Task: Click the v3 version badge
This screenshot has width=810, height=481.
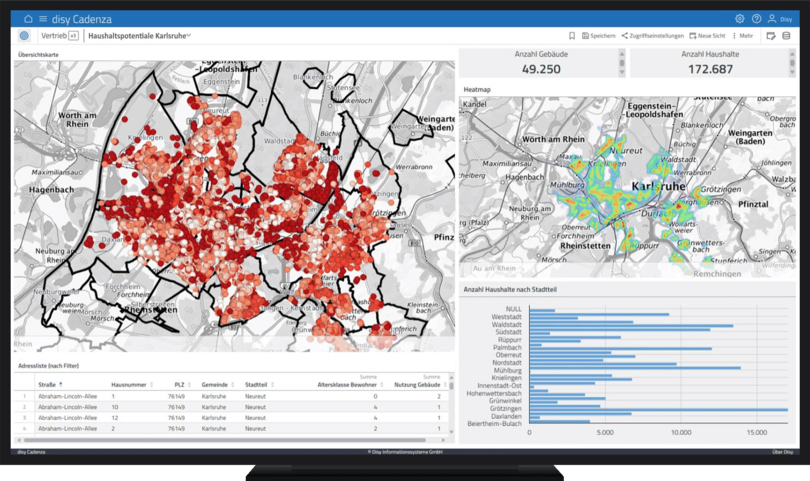Action: [73, 36]
